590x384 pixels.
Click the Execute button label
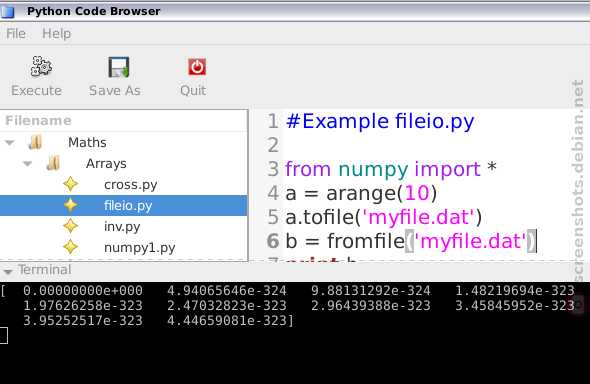tap(36, 90)
